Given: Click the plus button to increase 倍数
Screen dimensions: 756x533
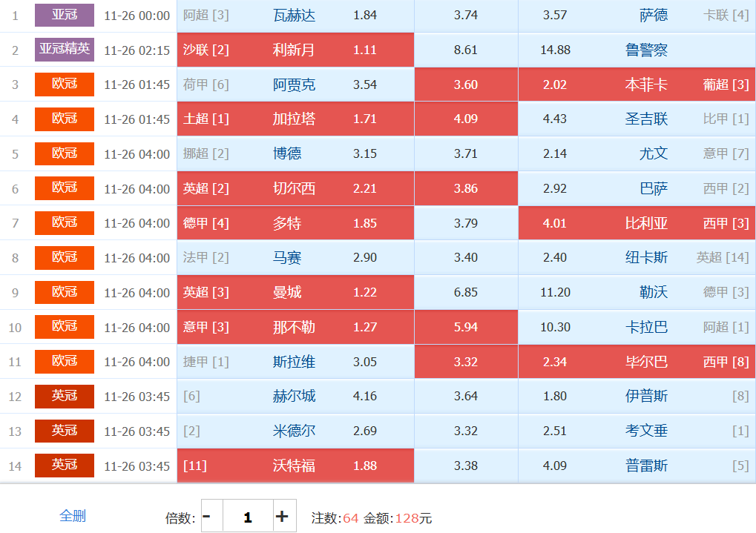Looking at the screenshot, I should (x=282, y=516).
